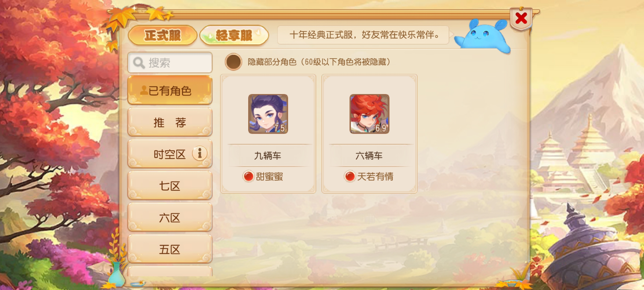Viewport: 644px width, 290px height.
Task: Click the red status dot beside 天若有情
Action: (350, 176)
